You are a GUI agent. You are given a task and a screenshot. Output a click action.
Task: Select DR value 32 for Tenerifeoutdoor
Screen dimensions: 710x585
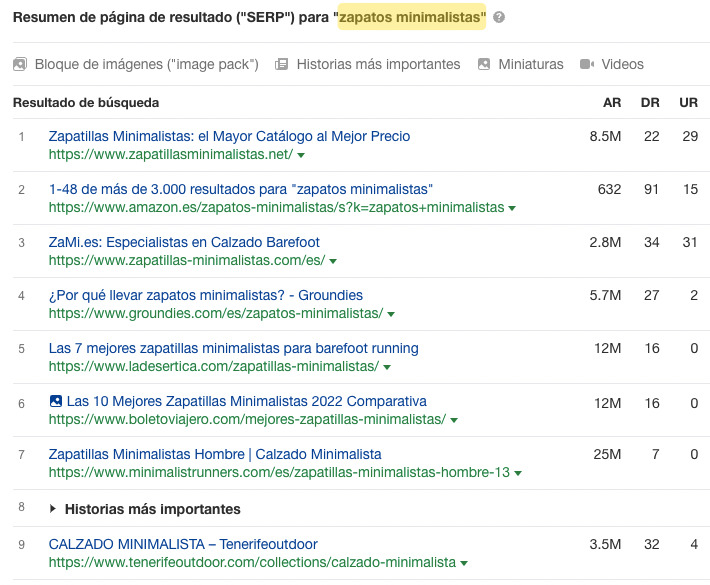point(651,544)
